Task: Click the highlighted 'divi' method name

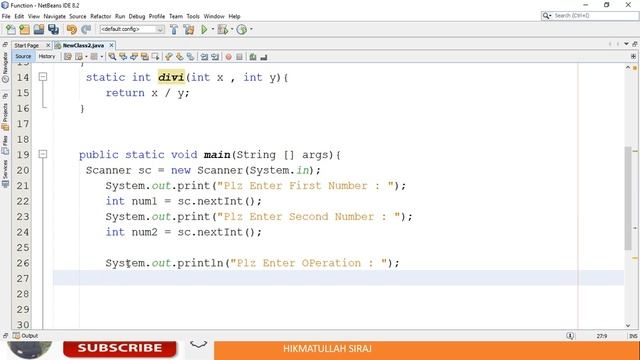Action: pyautogui.click(x=171, y=77)
